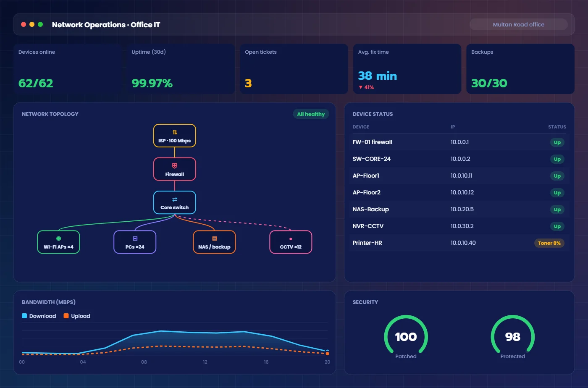Viewport: 588px width, 388px height.
Task: Click the yellow minimize window dot
Action: coord(32,24)
